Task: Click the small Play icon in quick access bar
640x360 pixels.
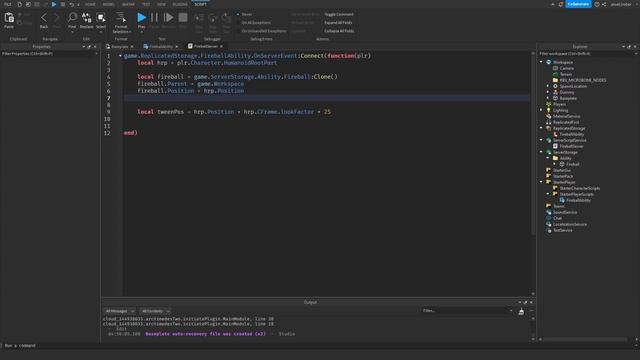Action: pyautogui.click(x=54, y=4)
